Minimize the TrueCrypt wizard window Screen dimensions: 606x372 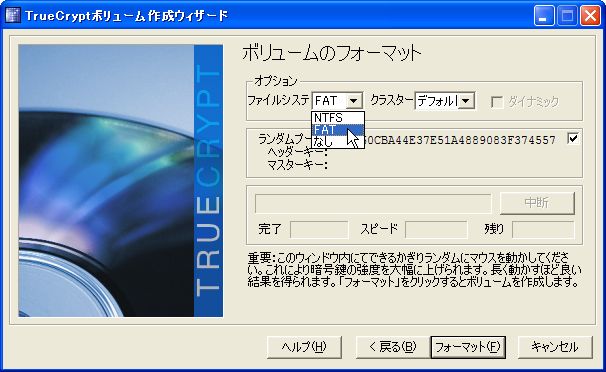544,16
